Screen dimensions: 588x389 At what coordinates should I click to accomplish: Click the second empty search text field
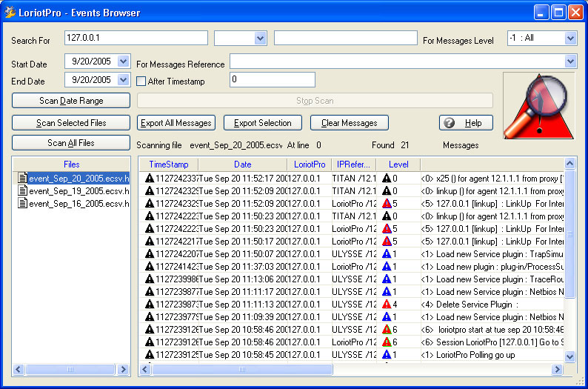(345, 38)
